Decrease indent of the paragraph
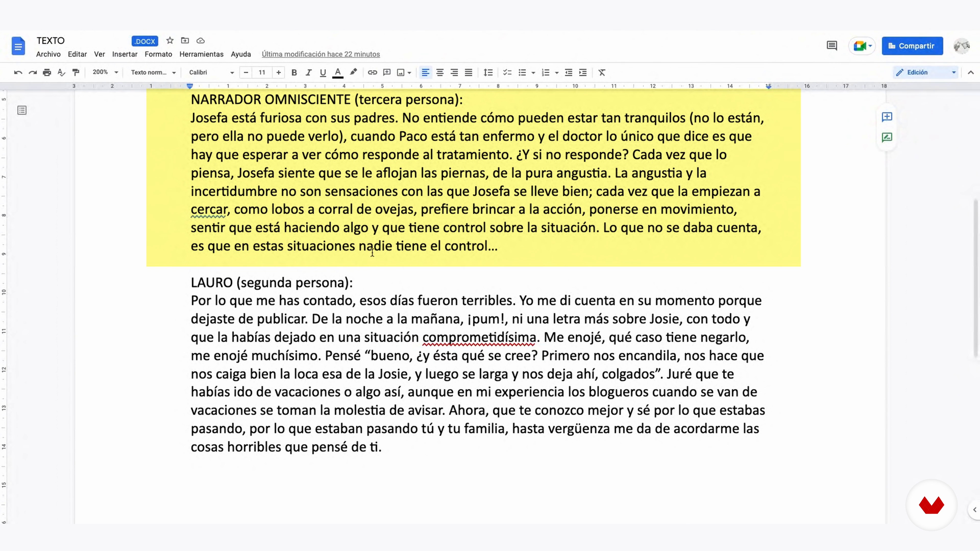The height and width of the screenshot is (551, 980). [568, 72]
